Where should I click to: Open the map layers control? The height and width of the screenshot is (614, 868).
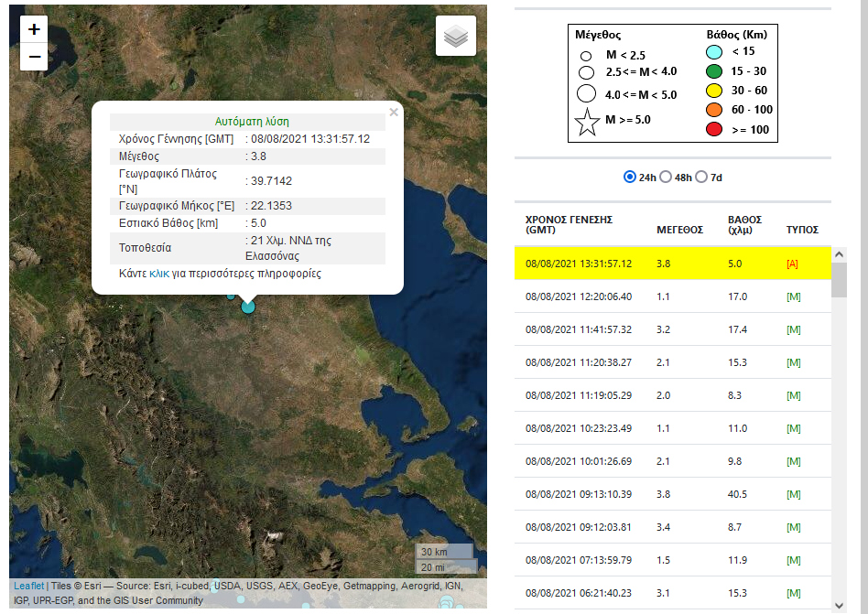(x=455, y=37)
